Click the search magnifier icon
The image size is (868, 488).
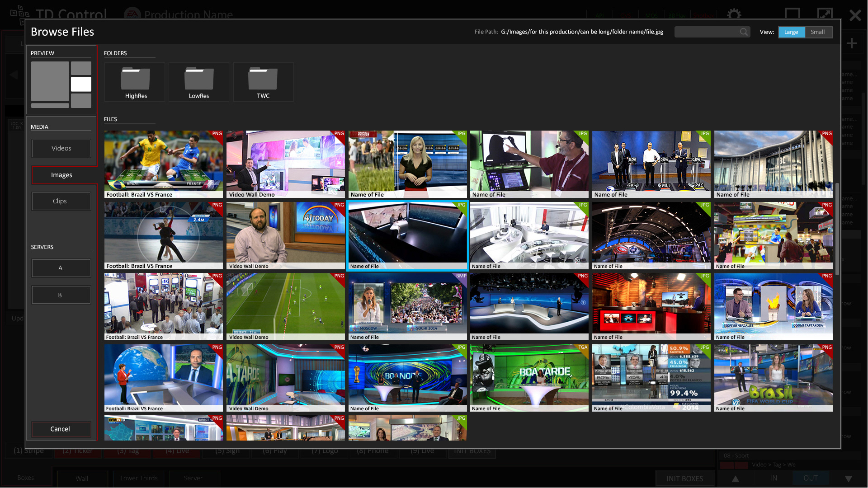tap(744, 32)
